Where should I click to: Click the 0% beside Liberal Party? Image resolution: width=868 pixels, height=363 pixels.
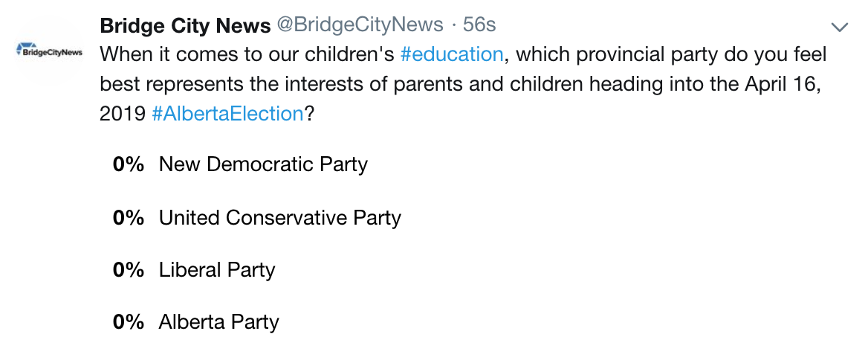pyautogui.click(x=129, y=270)
